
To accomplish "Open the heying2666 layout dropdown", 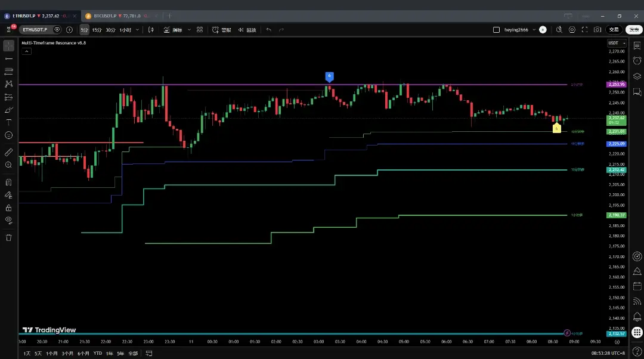I will pyautogui.click(x=534, y=30).
